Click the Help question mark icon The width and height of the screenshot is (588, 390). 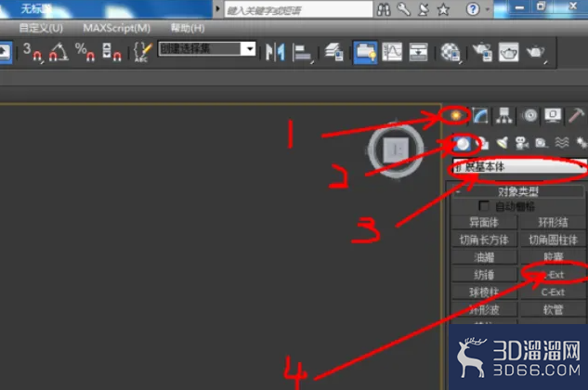473,9
